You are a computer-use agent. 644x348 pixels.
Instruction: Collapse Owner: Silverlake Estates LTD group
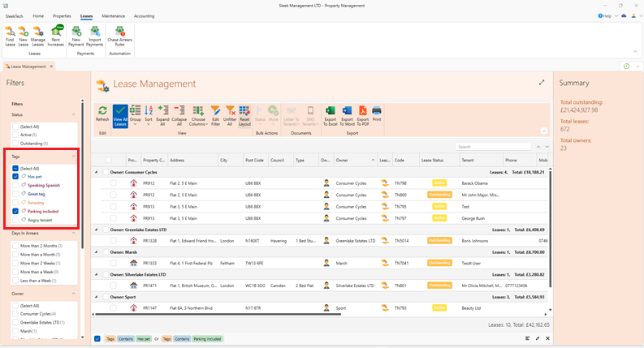tap(96, 274)
